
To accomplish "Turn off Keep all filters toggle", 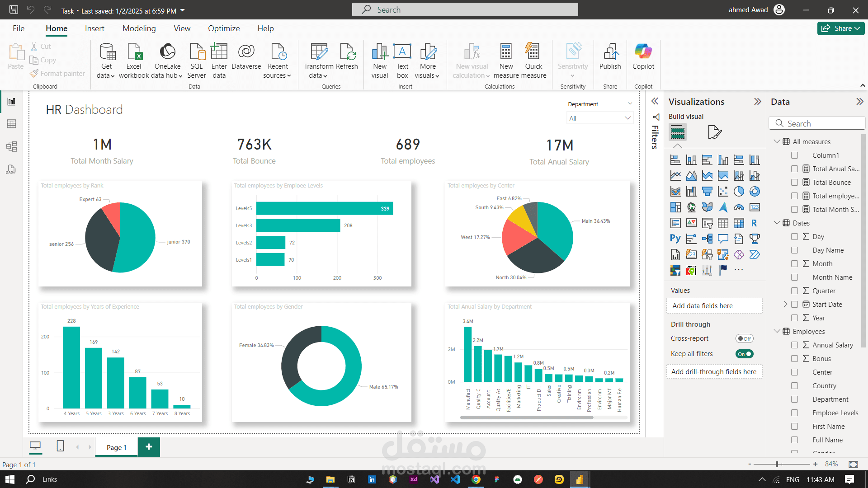I will (744, 354).
